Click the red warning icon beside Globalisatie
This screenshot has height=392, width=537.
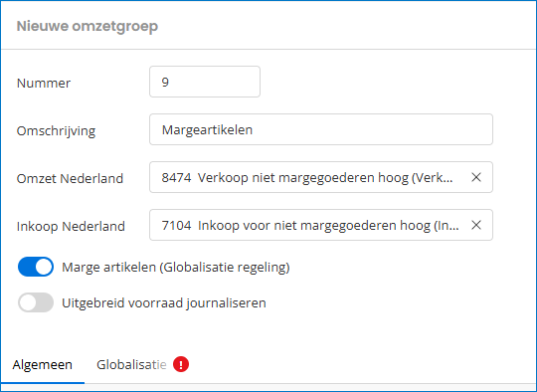pos(181,364)
